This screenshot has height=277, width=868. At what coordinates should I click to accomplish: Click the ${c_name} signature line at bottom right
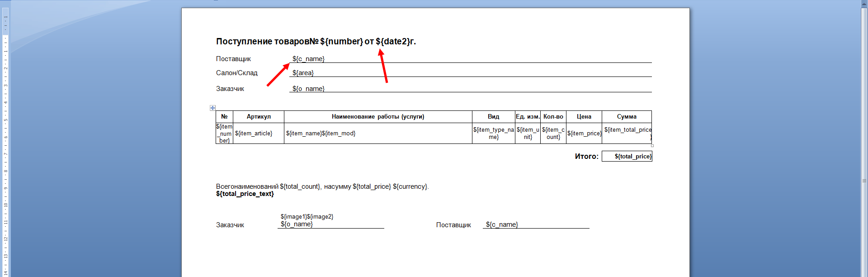502,224
